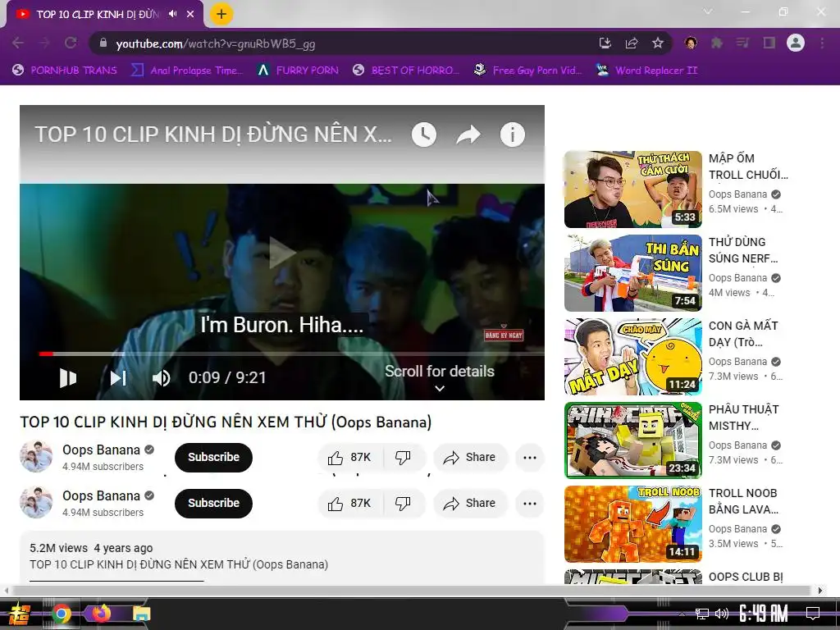Click the video title TOP 10 CLIP KINH DỊ overlay
Viewport: 840px width, 630px height.
[x=212, y=135]
